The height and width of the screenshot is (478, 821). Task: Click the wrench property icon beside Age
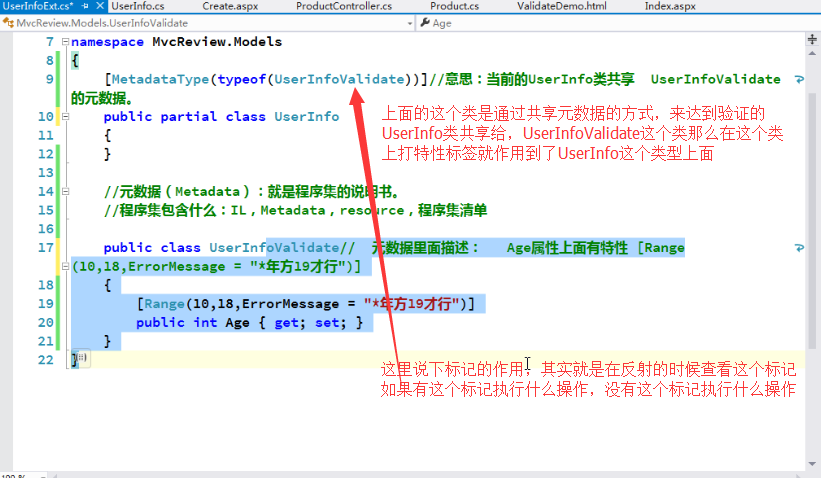click(x=425, y=23)
